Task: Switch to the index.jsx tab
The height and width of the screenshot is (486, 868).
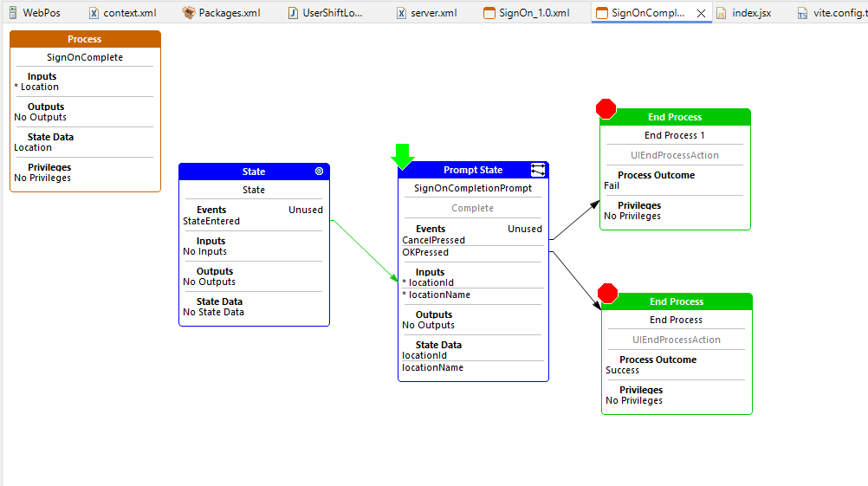Action: tap(751, 13)
